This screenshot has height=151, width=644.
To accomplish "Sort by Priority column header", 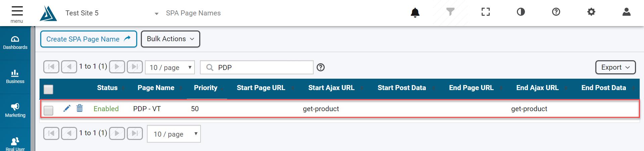I will [206, 88].
